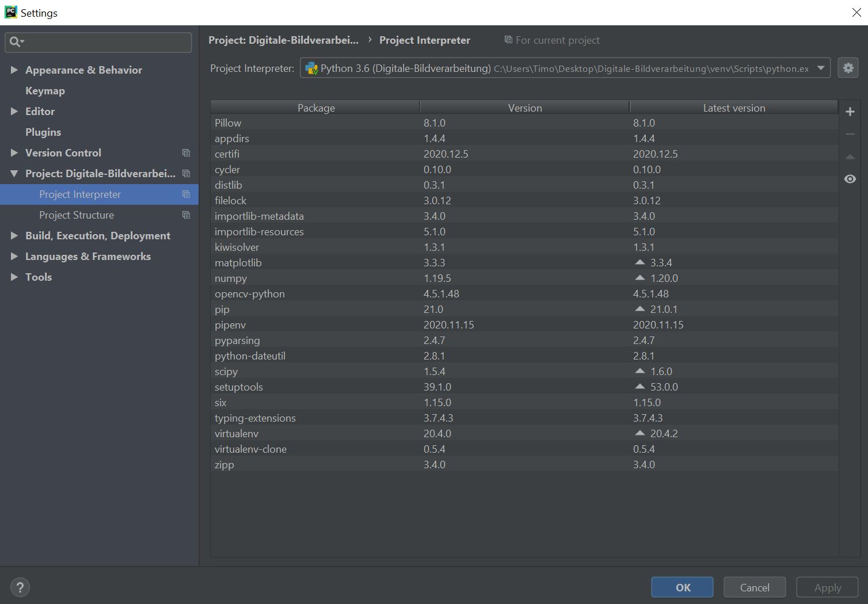Select the matplotlib package row
The width and height of the screenshot is (868, 604).
pos(238,263)
